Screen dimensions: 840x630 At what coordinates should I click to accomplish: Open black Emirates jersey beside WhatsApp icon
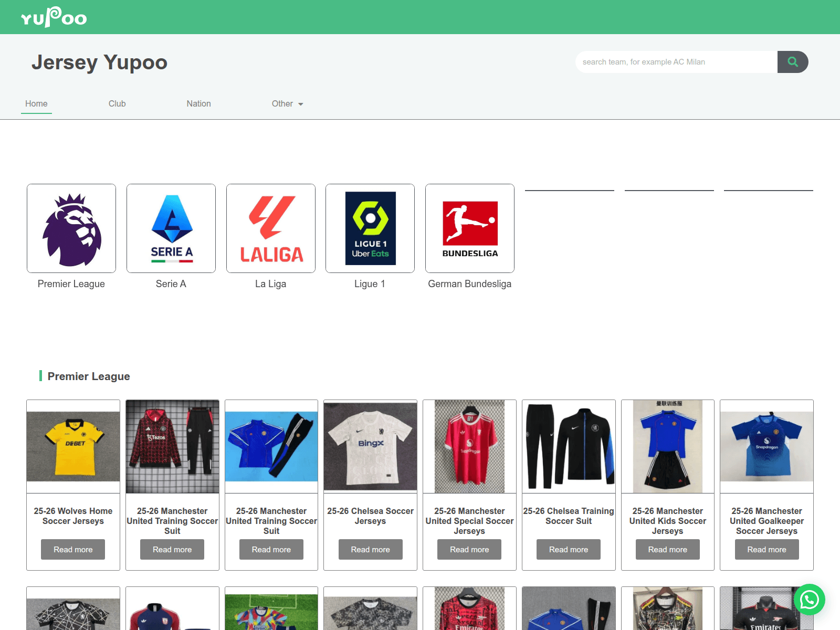(767, 609)
